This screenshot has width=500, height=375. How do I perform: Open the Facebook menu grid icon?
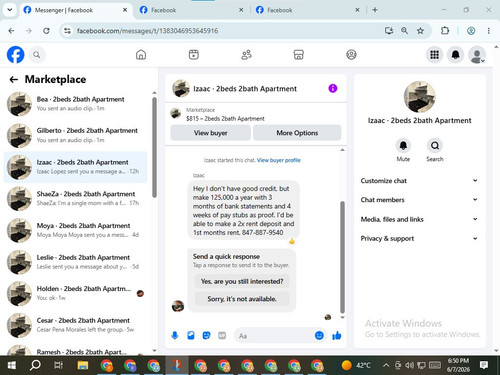click(x=434, y=55)
